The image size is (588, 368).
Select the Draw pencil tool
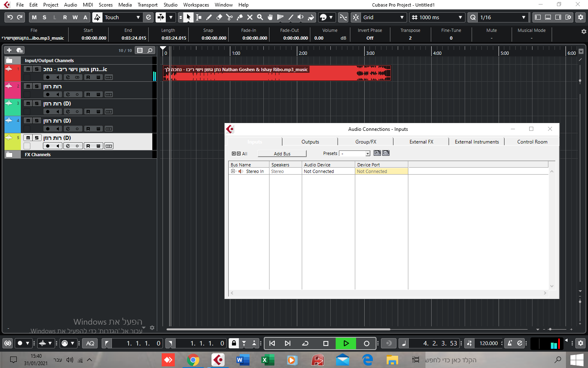point(209,17)
